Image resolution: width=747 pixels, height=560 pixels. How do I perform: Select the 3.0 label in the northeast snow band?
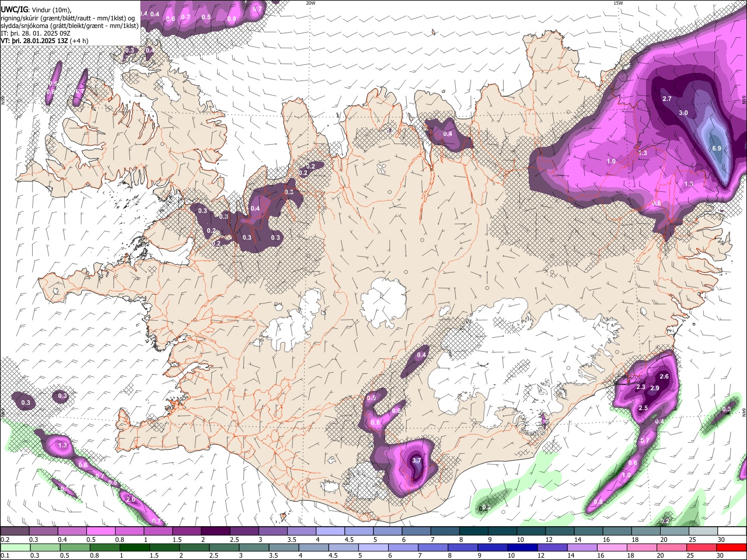683,113
